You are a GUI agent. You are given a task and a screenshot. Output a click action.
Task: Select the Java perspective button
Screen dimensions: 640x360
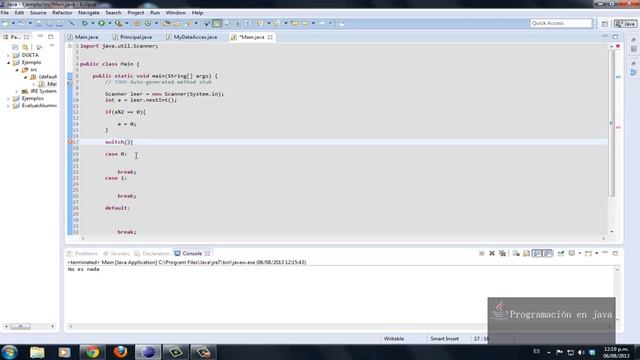click(626, 24)
